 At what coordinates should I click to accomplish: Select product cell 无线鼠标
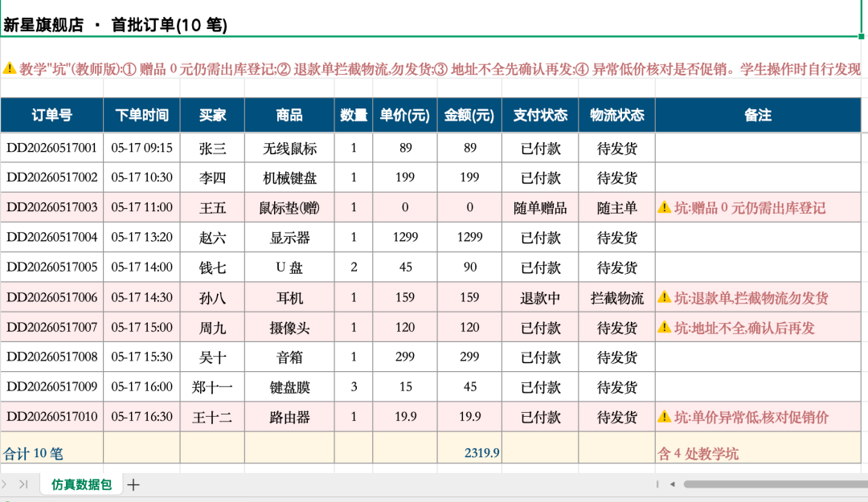point(289,148)
